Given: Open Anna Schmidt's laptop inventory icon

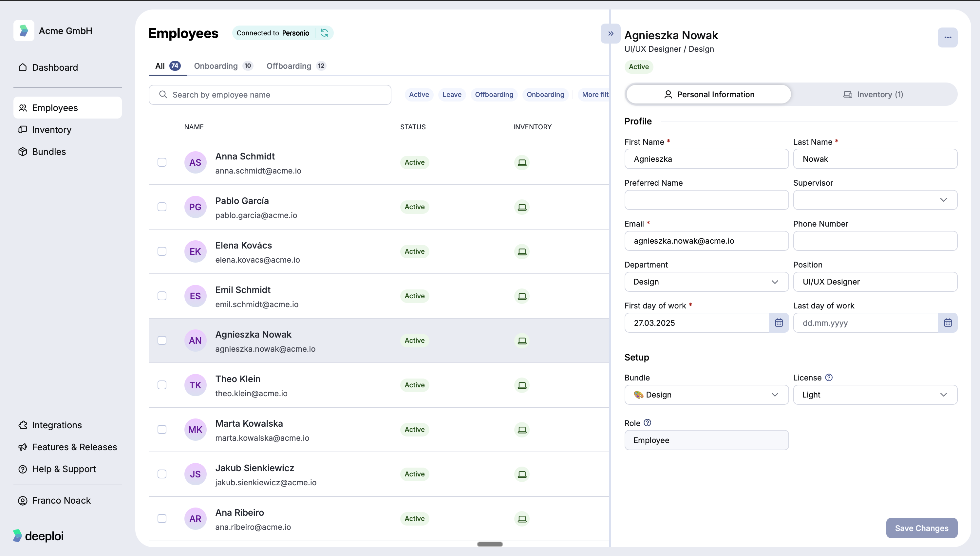Looking at the screenshot, I should (x=522, y=162).
